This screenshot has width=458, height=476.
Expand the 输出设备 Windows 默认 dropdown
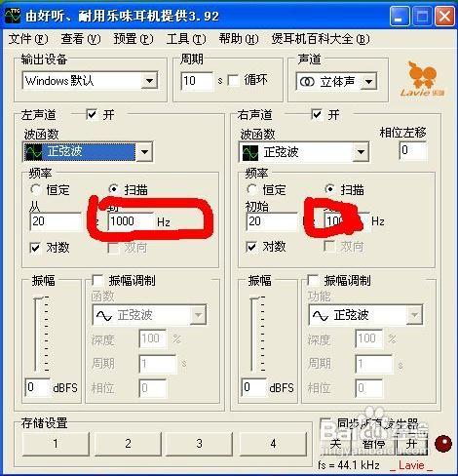(x=149, y=81)
